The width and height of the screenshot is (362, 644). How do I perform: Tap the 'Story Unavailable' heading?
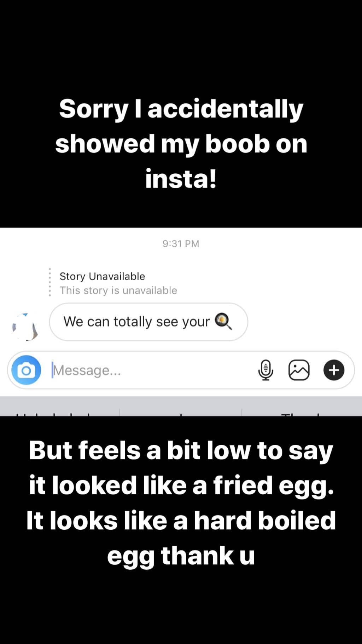coord(102,276)
